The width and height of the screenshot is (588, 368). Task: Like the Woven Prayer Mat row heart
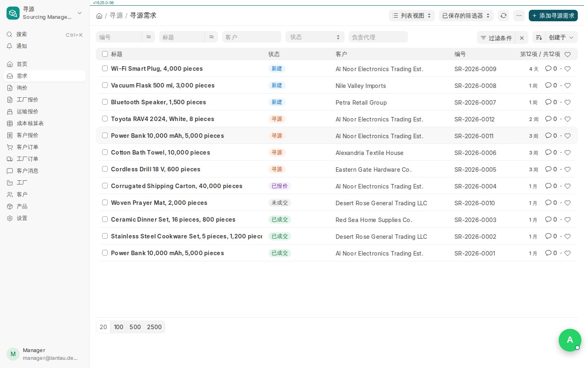tap(568, 203)
